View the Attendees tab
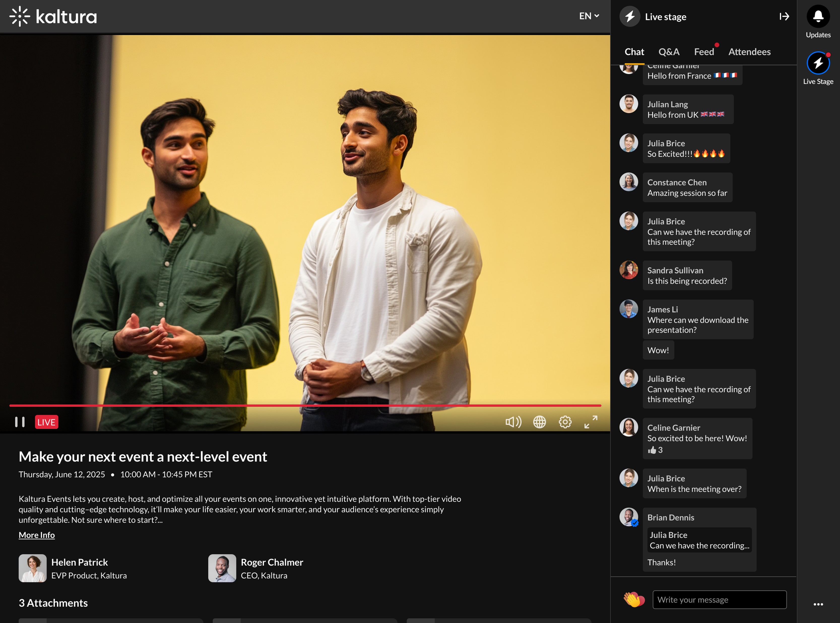Viewport: 840px width, 623px height. pos(749,52)
